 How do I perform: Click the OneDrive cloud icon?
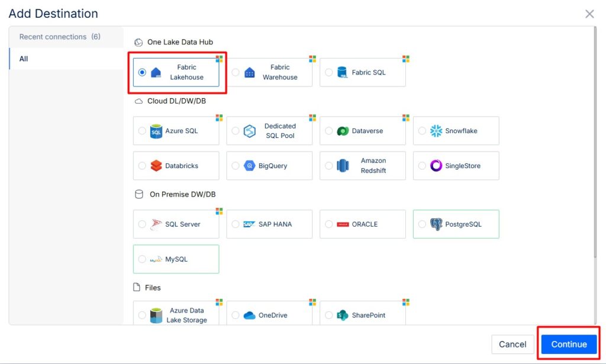(x=250, y=315)
